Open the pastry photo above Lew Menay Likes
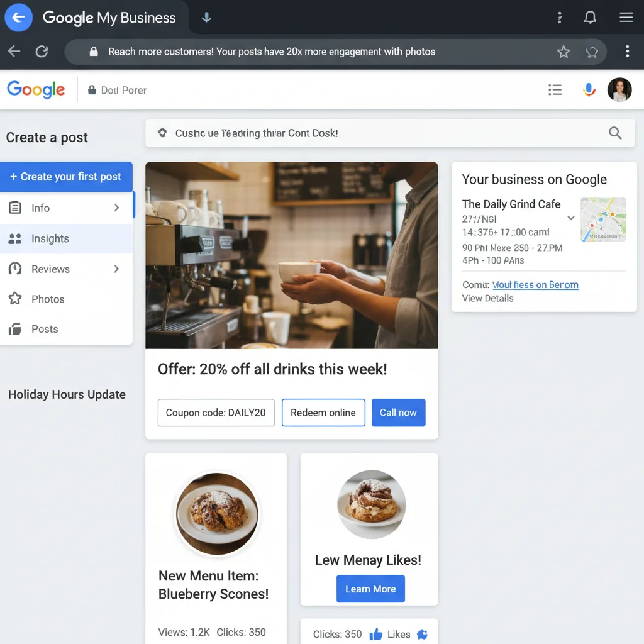Screen dimensions: 644x644 click(371, 504)
